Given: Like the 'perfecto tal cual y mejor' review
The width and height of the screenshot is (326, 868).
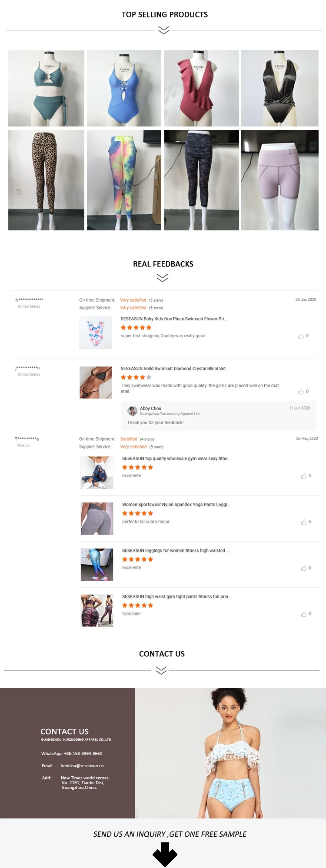Looking at the screenshot, I should click(304, 522).
